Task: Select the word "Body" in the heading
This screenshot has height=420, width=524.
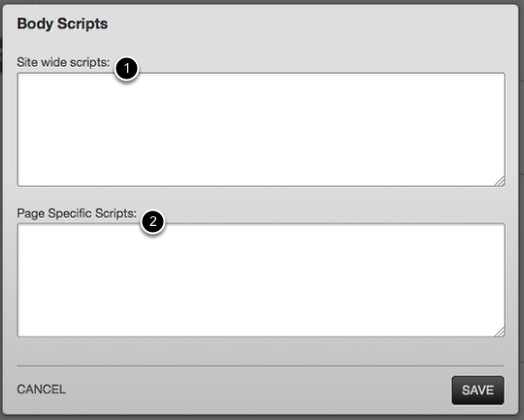Action: [35, 24]
